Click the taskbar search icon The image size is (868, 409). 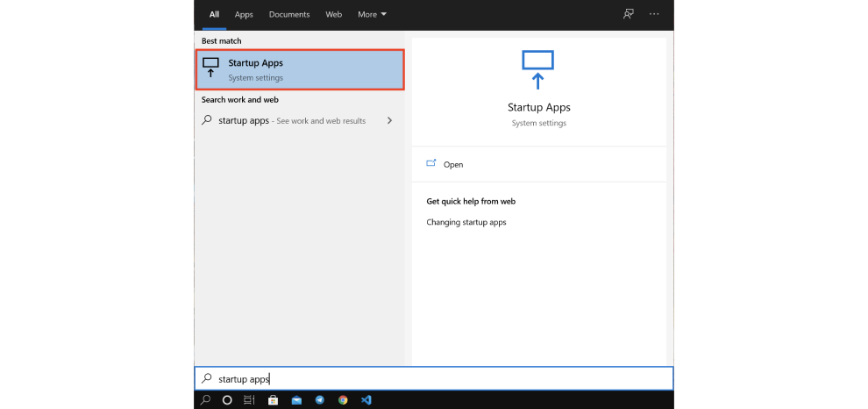coord(205,399)
